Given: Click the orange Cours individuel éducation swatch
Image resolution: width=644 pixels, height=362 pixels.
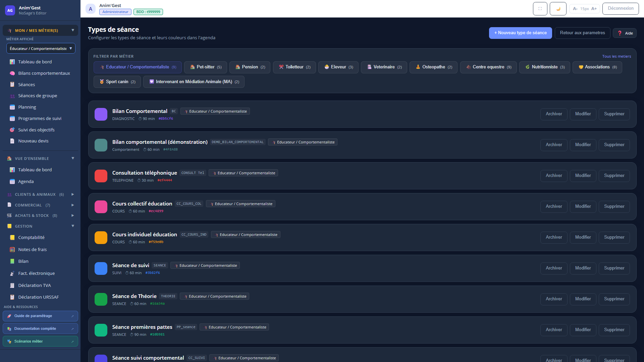Looking at the screenshot, I should [x=101, y=238].
